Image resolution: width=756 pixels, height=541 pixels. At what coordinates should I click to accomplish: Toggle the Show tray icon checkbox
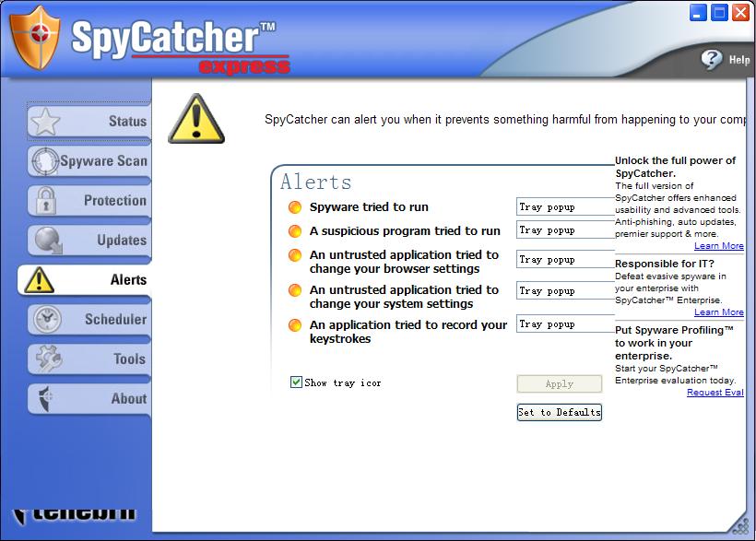tap(296, 382)
